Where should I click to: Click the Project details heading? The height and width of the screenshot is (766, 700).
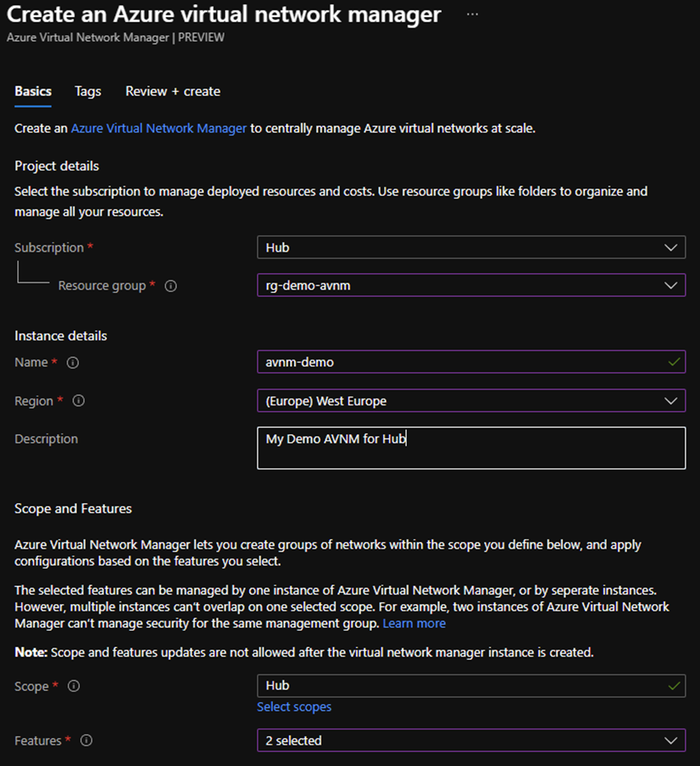click(x=57, y=166)
